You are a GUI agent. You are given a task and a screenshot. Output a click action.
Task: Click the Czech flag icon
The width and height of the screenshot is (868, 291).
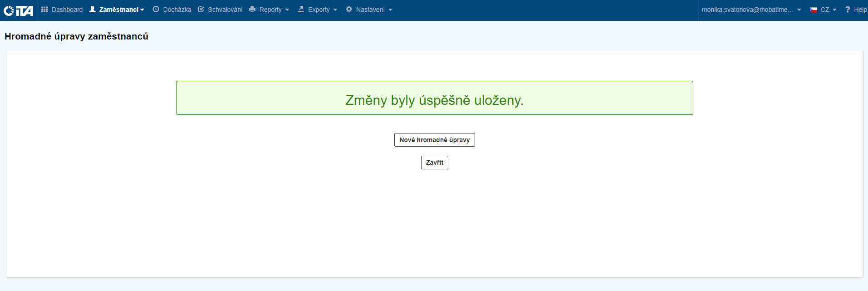click(814, 10)
